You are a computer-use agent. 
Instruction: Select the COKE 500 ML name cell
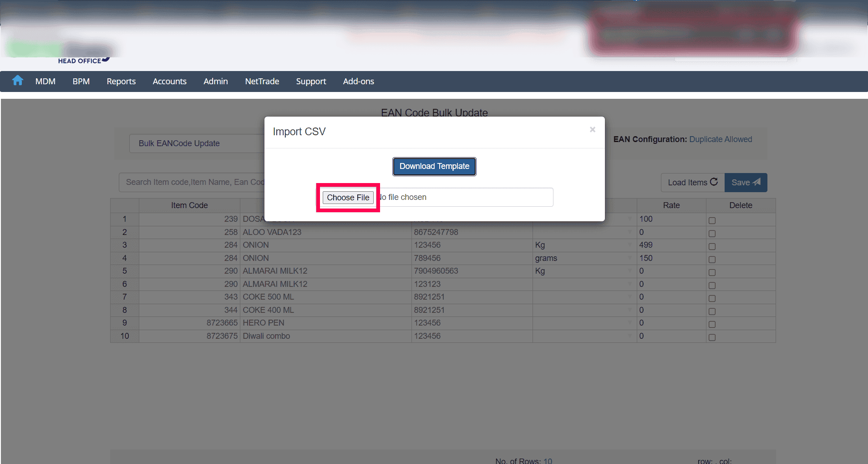(325, 297)
